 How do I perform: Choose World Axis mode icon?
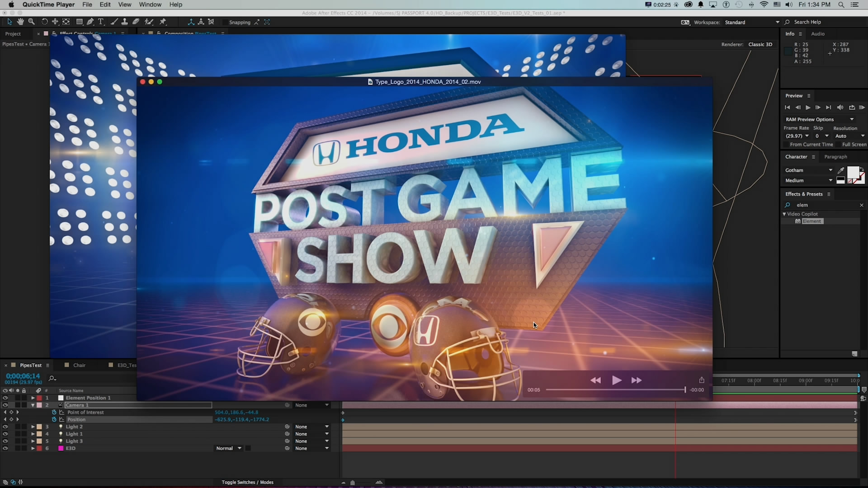(201, 22)
